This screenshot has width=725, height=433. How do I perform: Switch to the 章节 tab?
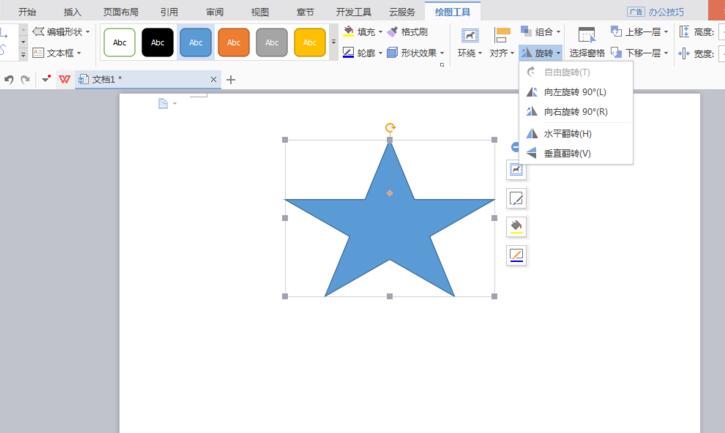(x=305, y=12)
